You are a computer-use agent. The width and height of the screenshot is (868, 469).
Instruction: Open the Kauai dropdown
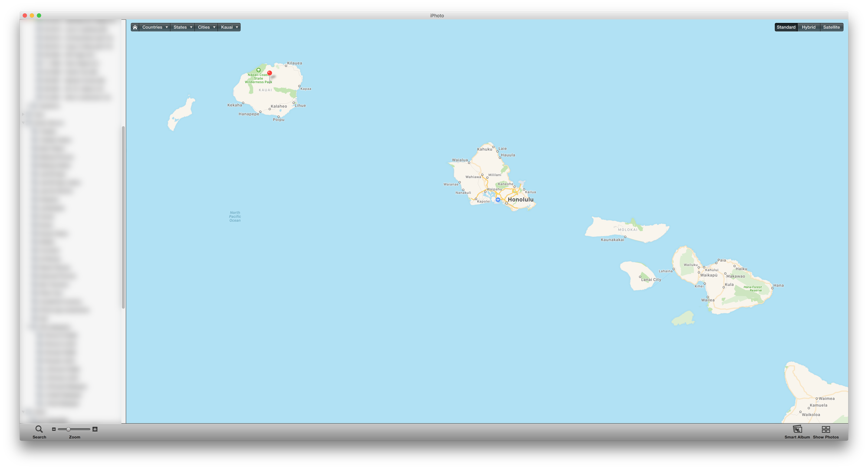(230, 27)
